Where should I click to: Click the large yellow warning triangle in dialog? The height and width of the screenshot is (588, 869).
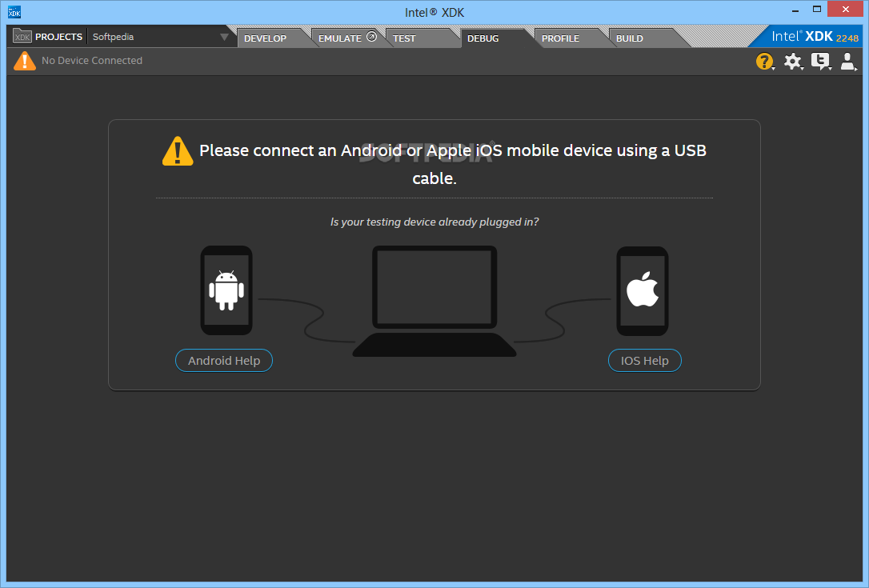pos(178,151)
